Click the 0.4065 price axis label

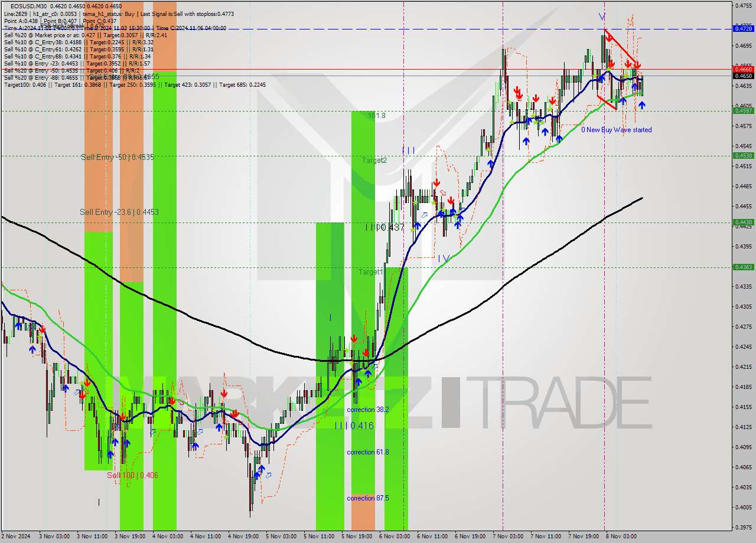tap(743, 467)
